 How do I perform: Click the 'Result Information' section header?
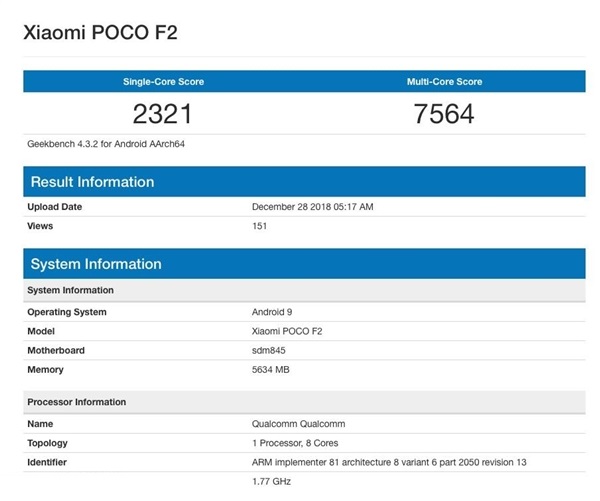pos(304,181)
